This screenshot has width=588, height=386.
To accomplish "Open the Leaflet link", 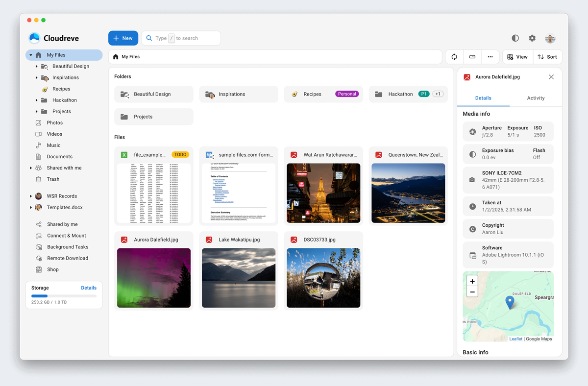I will (x=515, y=339).
